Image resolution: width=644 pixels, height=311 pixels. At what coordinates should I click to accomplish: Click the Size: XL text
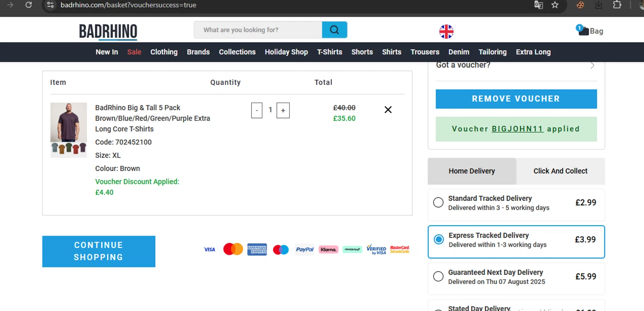click(x=108, y=155)
